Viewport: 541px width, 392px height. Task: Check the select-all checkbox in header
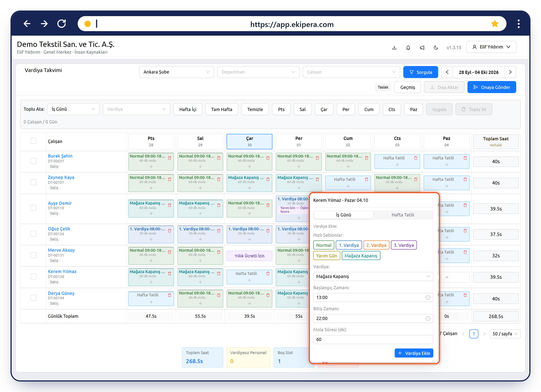point(33,141)
